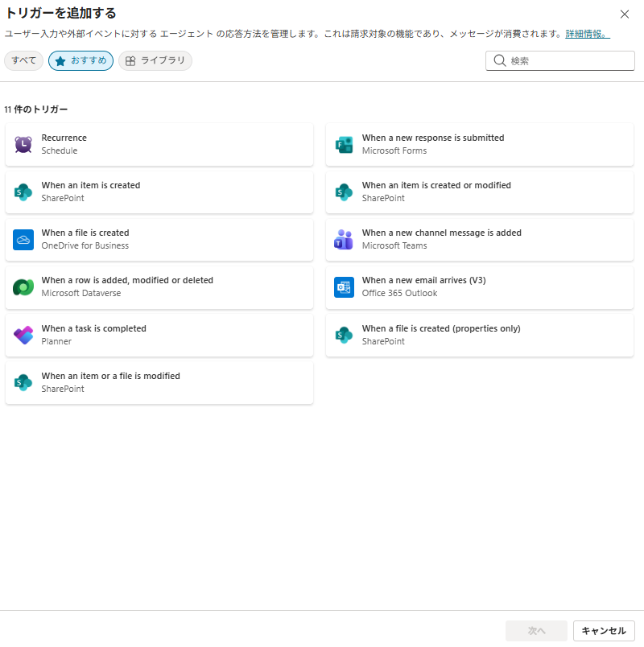This screenshot has width=644, height=647.
Task: Select 'When a new response is submitted'
Action: tap(433, 138)
